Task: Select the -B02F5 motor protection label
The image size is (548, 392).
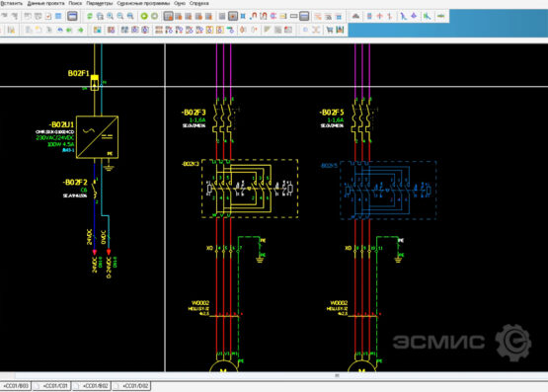Action: click(332, 113)
